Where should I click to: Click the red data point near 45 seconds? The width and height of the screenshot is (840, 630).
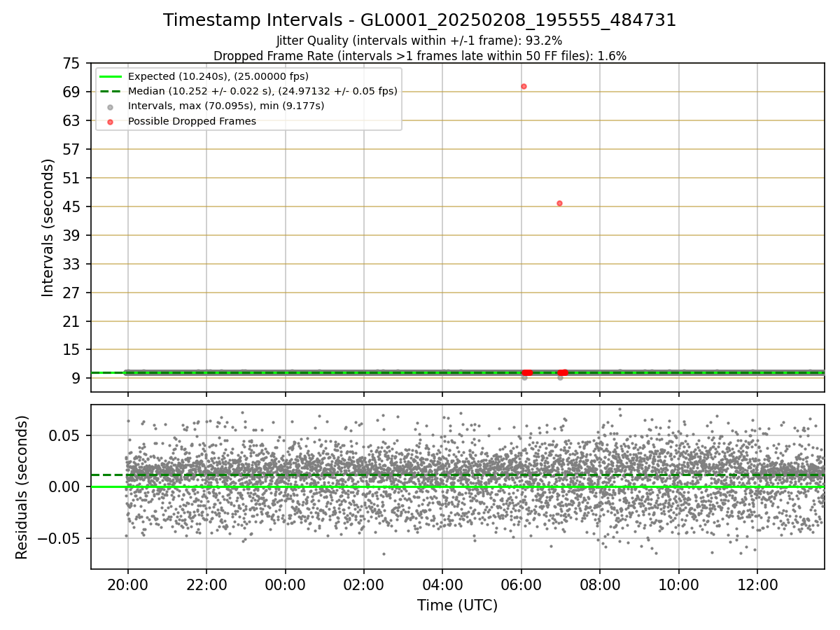pyautogui.click(x=559, y=203)
